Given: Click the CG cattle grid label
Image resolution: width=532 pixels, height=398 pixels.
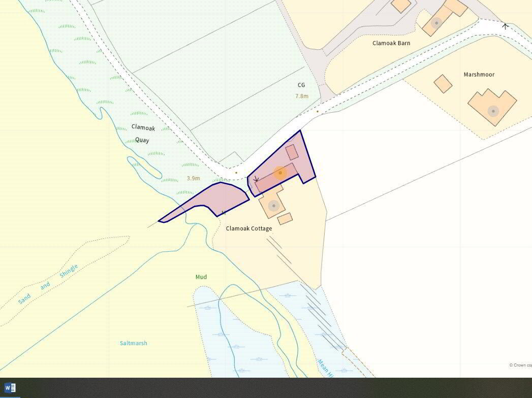Looking at the screenshot, I should [x=301, y=85].
